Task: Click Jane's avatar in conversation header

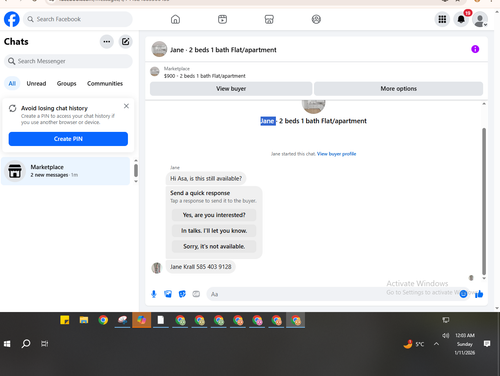Action: 159,49
